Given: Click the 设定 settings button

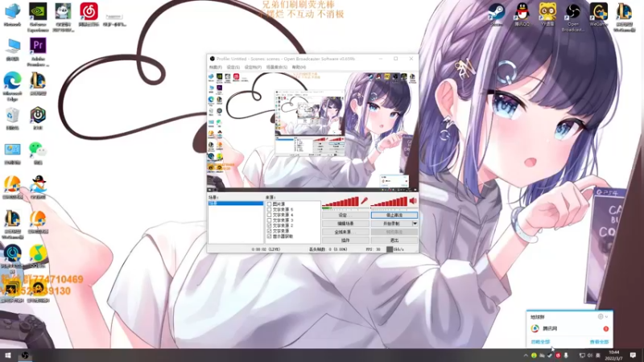Looking at the screenshot, I should click(345, 215).
